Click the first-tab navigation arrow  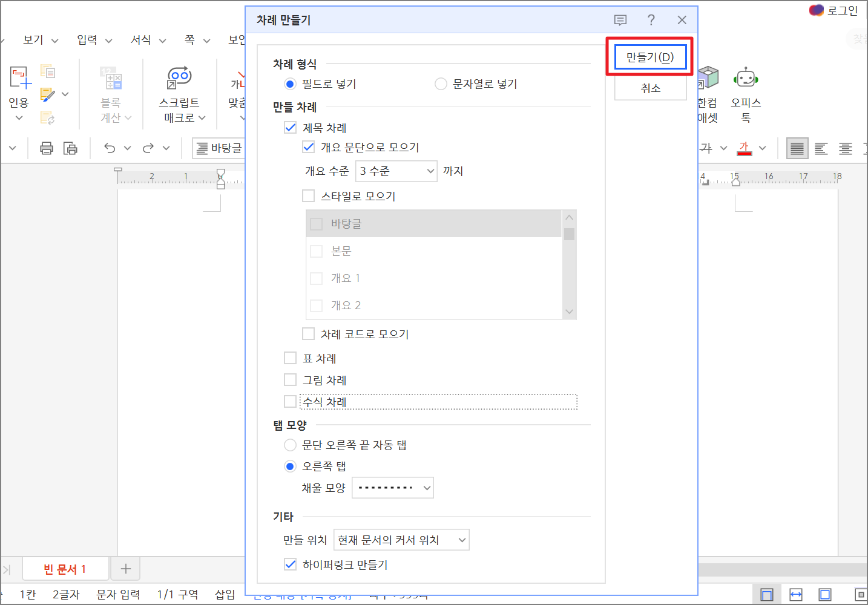pyautogui.click(x=7, y=569)
